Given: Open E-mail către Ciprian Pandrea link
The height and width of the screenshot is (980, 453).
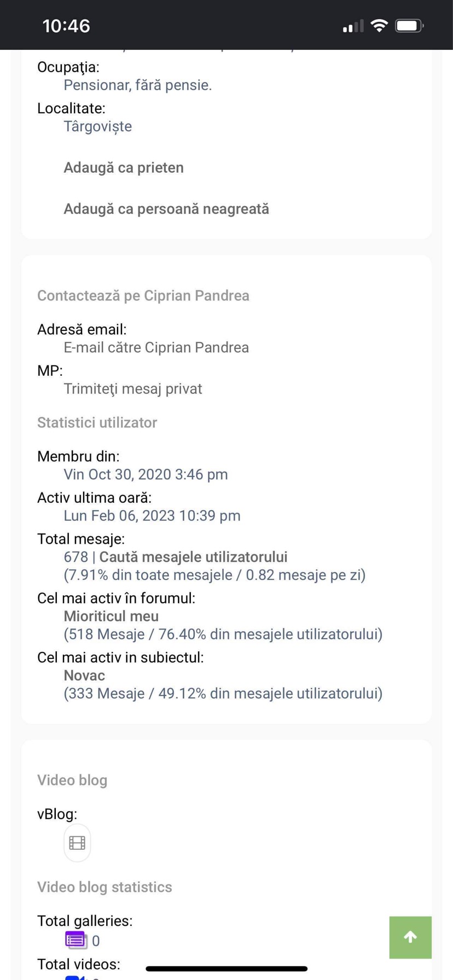Looking at the screenshot, I should [156, 347].
